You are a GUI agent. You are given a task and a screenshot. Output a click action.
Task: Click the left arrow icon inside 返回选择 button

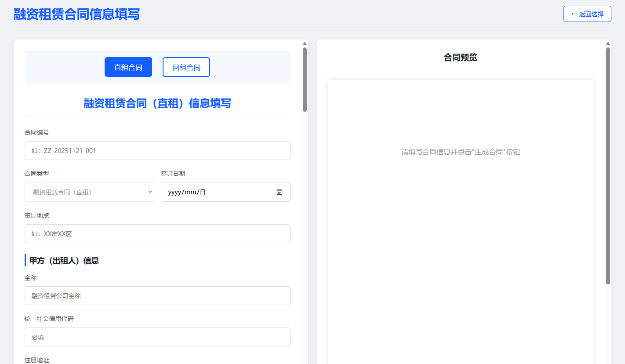coord(573,14)
